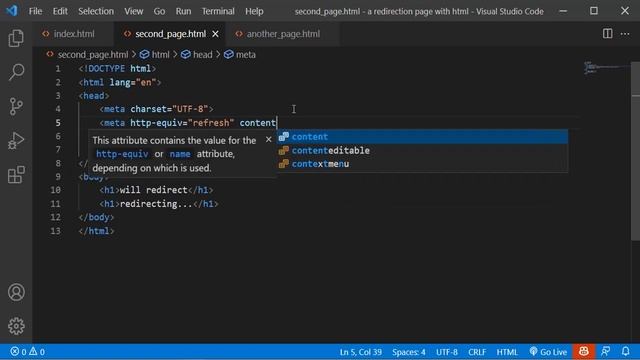Click the charset="UTF-8" meta line
Viewport: 640px width, 360px height.
[156, 109]
